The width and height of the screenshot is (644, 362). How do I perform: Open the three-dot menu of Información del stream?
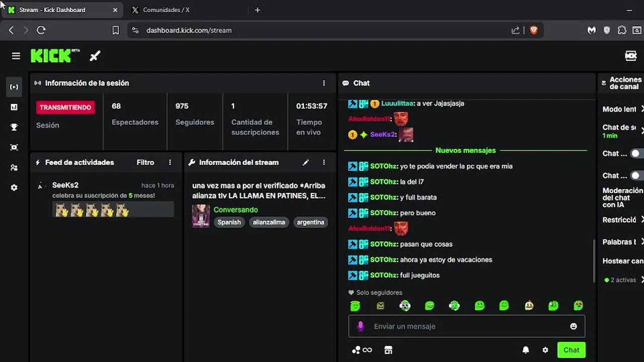click(x=324, y=162)
